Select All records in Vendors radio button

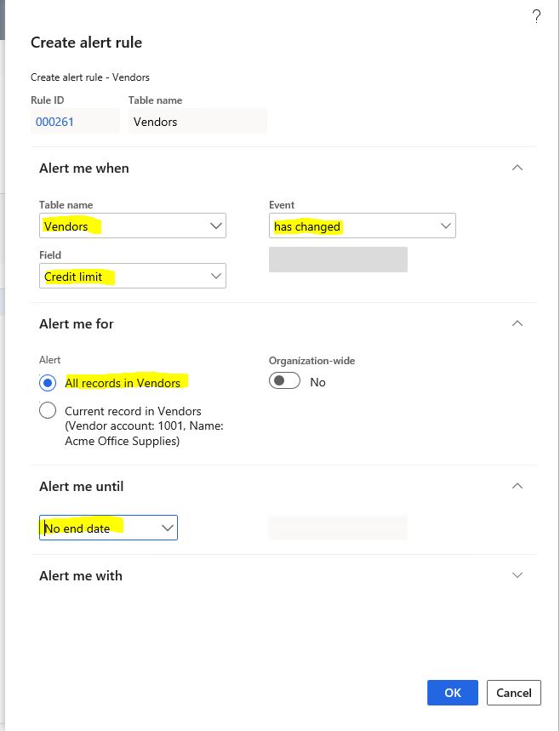point(48,383)
